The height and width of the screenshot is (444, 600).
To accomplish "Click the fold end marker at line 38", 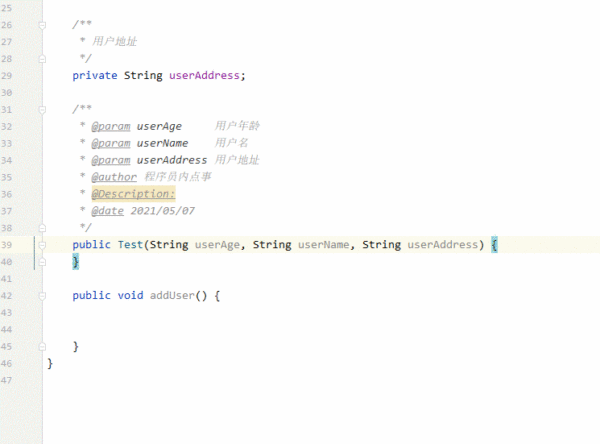I will tap(42, 227).
